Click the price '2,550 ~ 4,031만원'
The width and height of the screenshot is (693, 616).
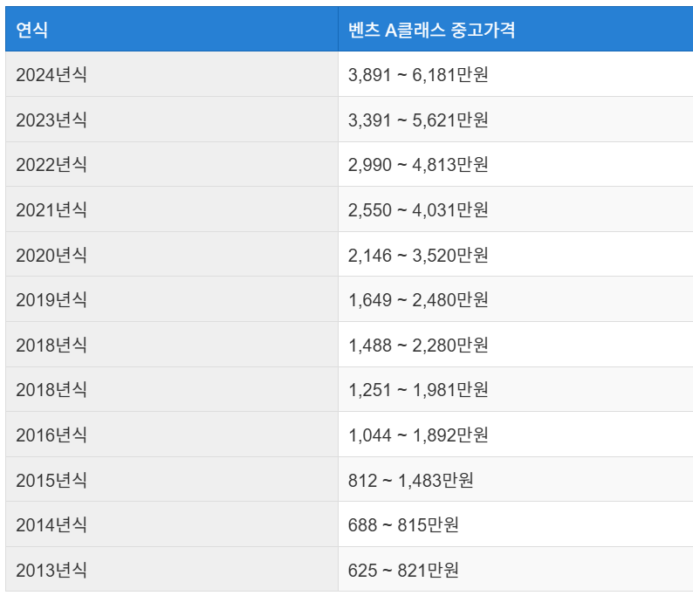tap(418, 209)
